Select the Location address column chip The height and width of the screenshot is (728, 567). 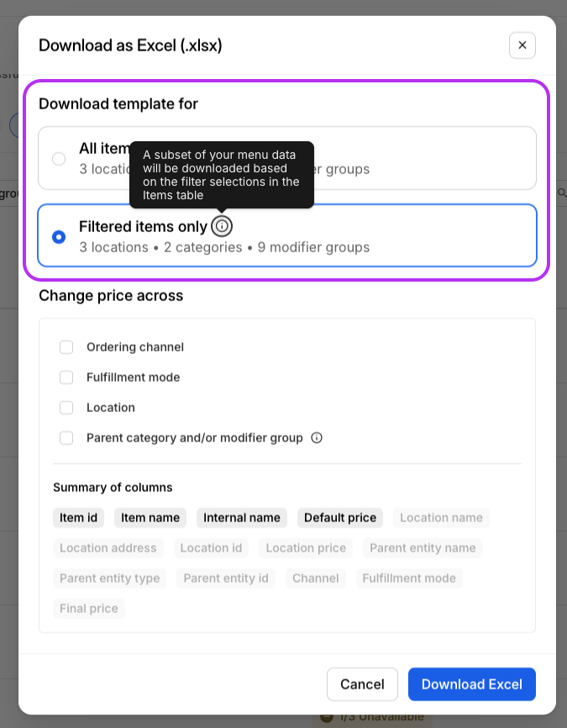pyautogui.click(x=108, y=548)
